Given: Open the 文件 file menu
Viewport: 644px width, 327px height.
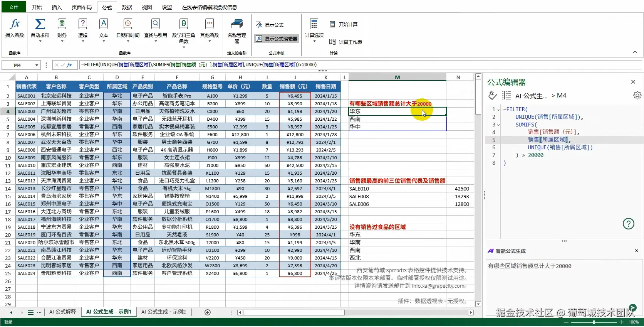Looking at the screenshot, I should 13,7.
